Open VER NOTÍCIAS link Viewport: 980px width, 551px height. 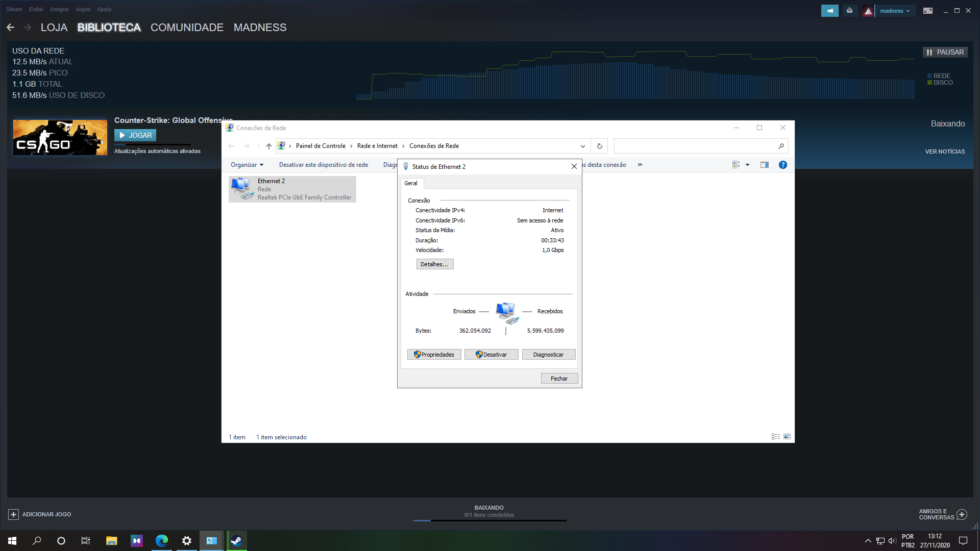(945, 152)
